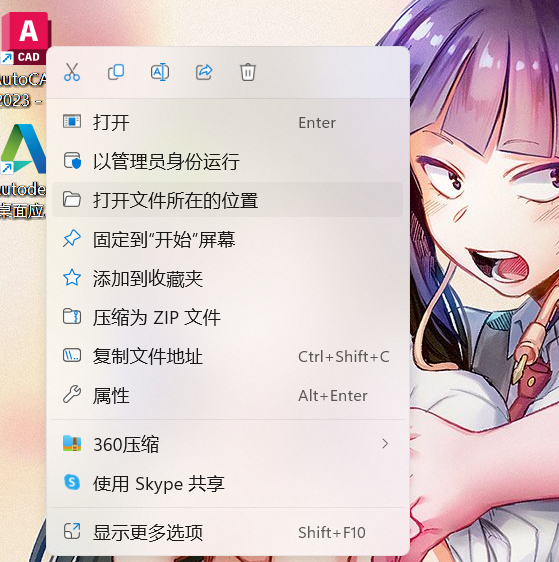Select 以管理员身份运行
The width and height of the screenshot is (559, 562).
pos(228,161)
